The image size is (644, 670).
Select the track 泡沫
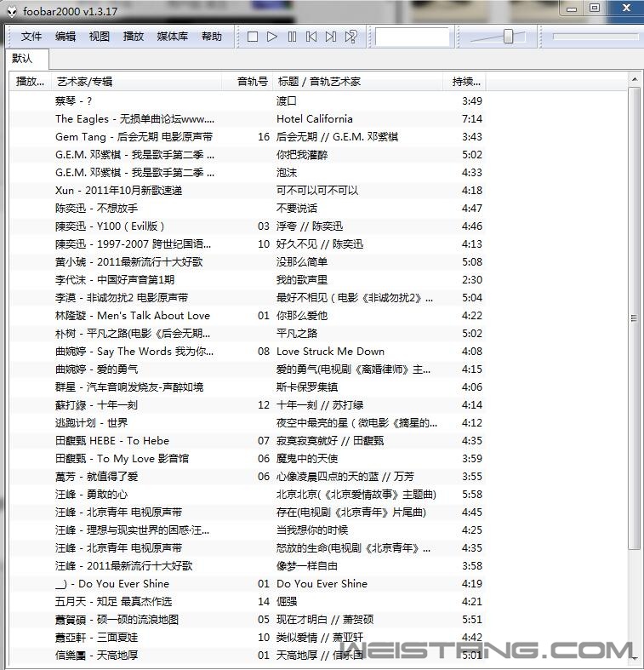coord(248,173)
